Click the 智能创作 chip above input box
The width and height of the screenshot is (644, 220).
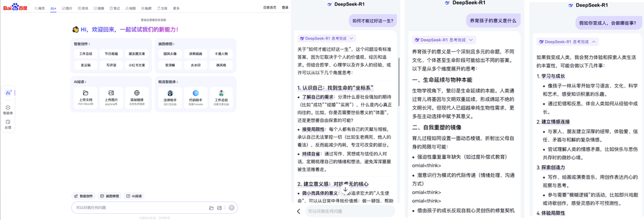pos(84,196)
